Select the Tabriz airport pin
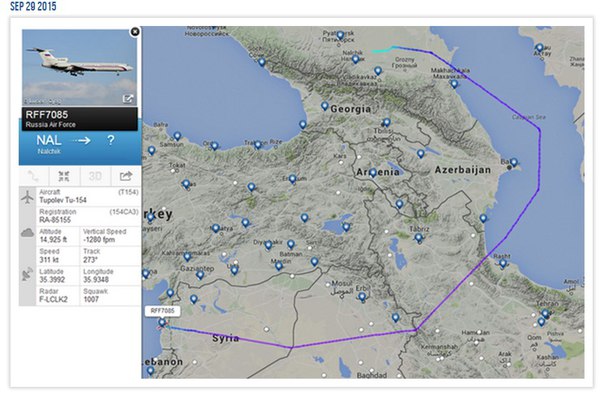The width and height of the screenshot is (604, 399). (x=419, y=238)
